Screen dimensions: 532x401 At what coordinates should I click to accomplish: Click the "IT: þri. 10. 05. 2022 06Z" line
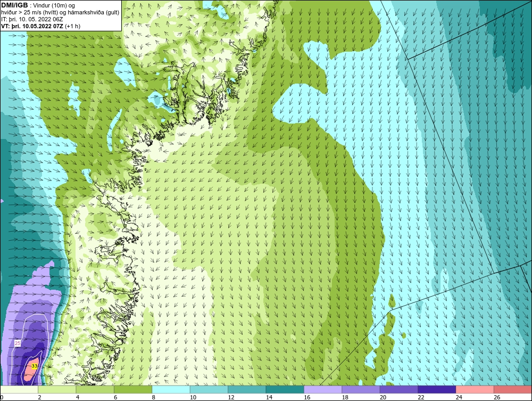(32, 19)
